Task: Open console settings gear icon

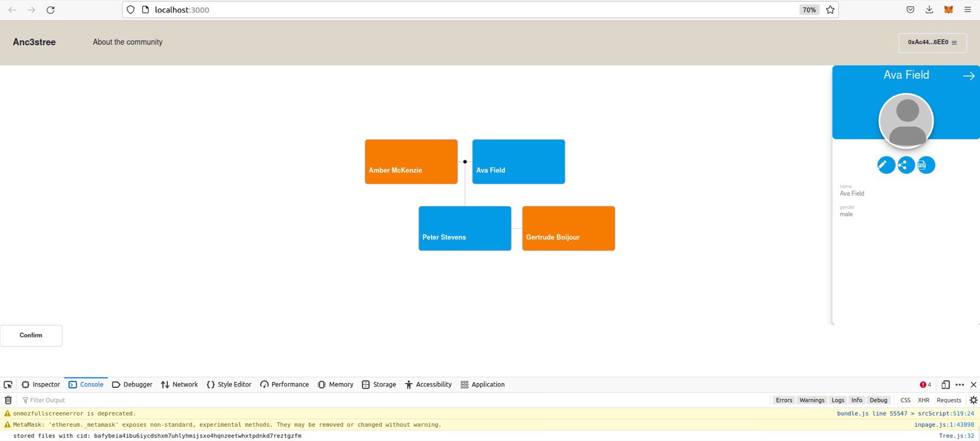Action: 973,400
